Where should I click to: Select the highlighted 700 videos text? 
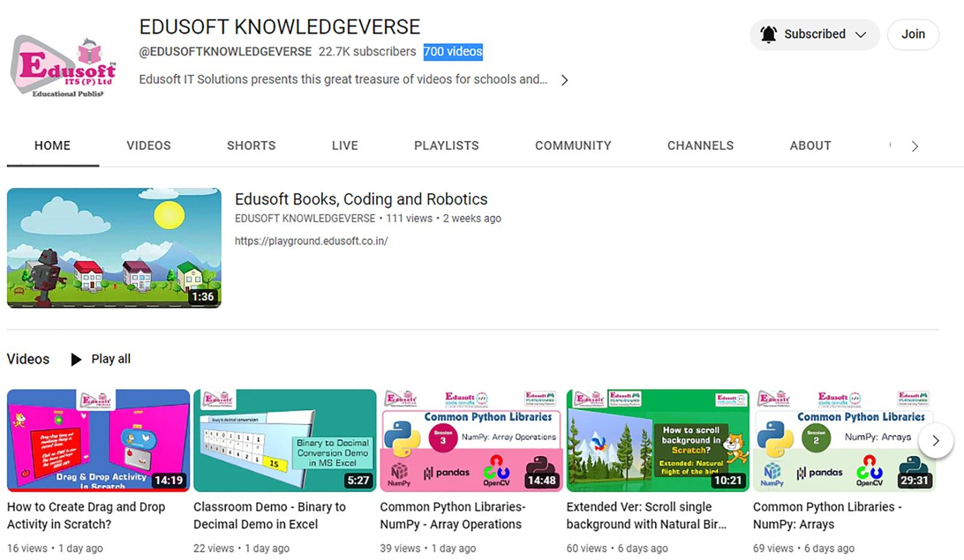pos(453,52)
